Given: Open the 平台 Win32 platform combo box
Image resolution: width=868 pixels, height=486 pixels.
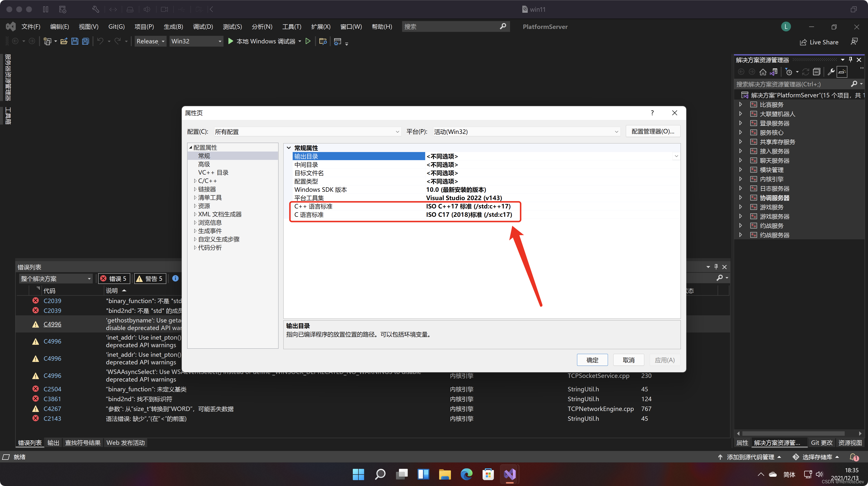Looking at the screenshot, I should click(x=526, y=132).
